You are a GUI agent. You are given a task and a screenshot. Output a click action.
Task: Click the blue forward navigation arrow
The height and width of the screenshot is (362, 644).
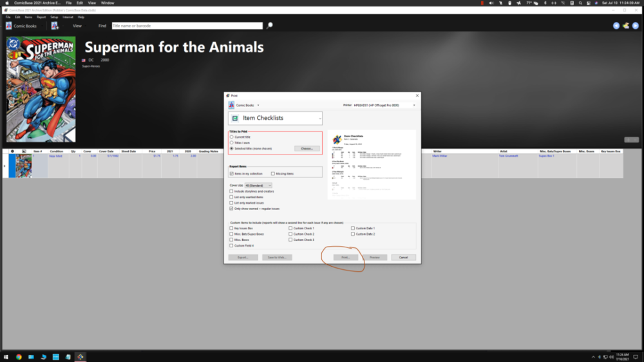click(x=635, y=26)
